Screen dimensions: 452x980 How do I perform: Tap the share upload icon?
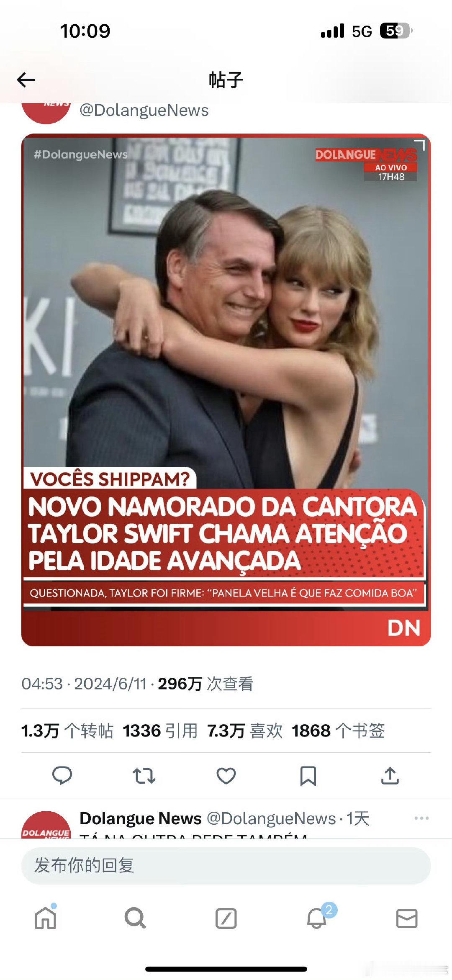(390, 775)
